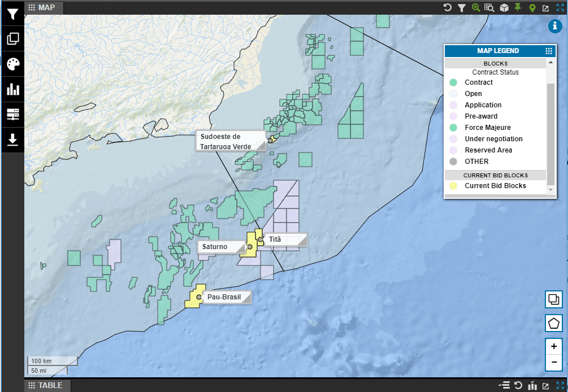This screenshot has height=392, width=568.
Task: Select the polygon draw tool on map
Action: (554, 324)
